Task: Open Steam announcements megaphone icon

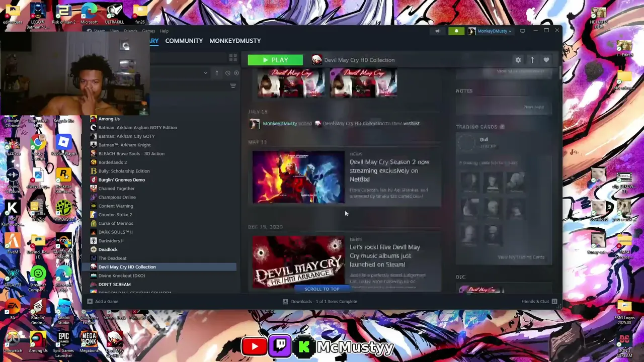Action: pos(438,31)
